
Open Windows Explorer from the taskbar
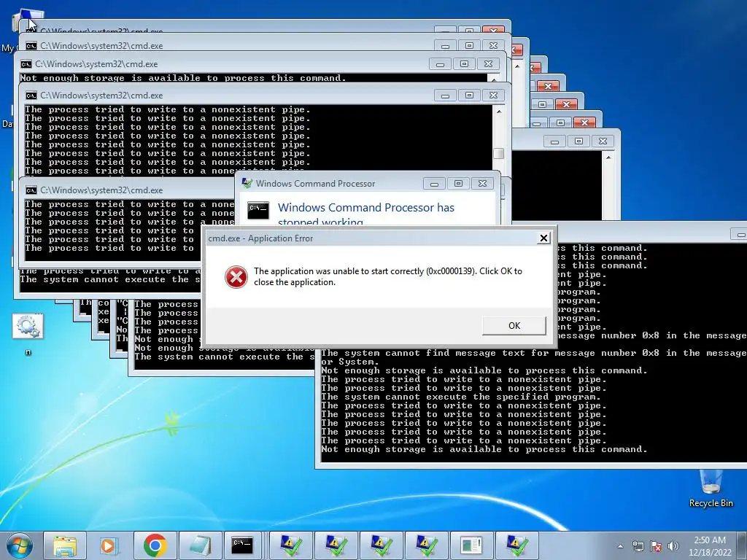coord(65,545)
